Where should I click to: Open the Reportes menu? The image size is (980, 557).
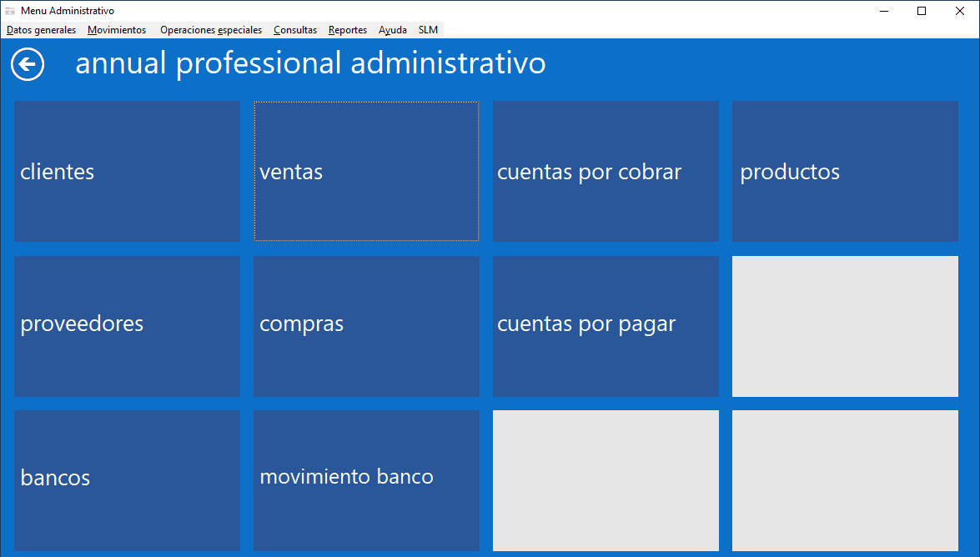click(x=348, y=30)
